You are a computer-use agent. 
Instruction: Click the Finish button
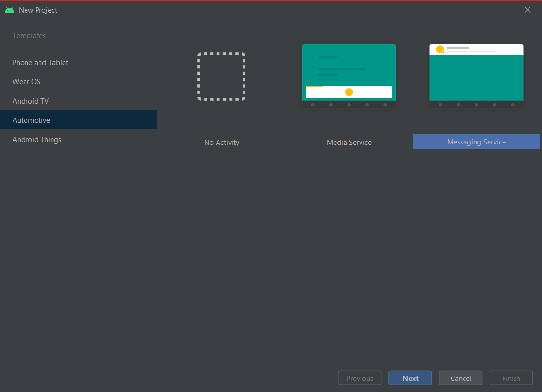[x=511, y=378]
